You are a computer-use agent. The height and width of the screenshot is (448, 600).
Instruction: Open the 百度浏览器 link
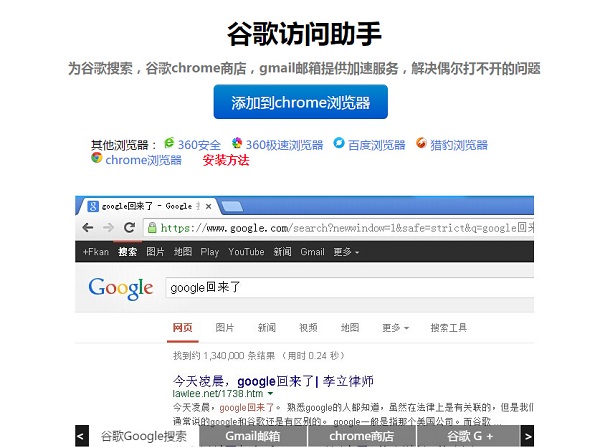tap(377, 145)
